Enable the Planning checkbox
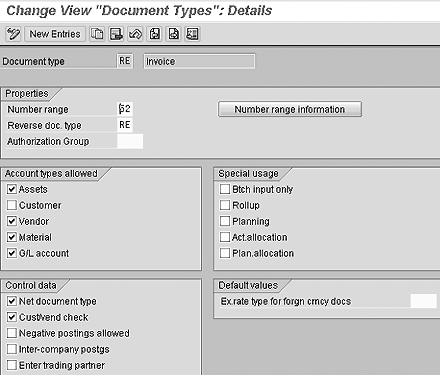The width and height of the screenshot is (440, 375). point(225,221)
